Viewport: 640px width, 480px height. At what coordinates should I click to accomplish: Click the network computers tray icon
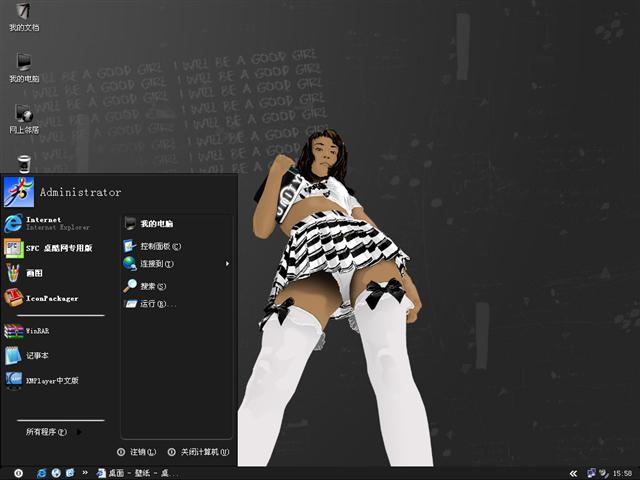coord(591,473)
